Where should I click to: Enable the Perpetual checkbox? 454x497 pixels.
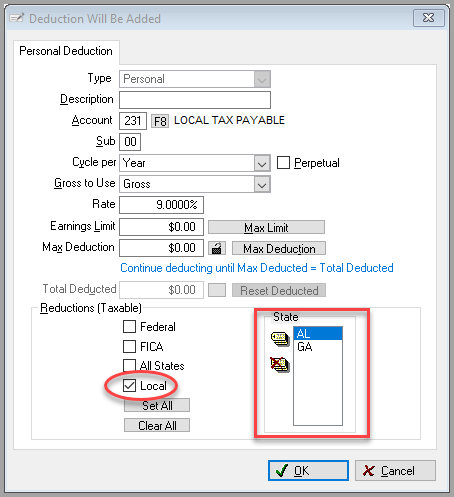[283, 163]
